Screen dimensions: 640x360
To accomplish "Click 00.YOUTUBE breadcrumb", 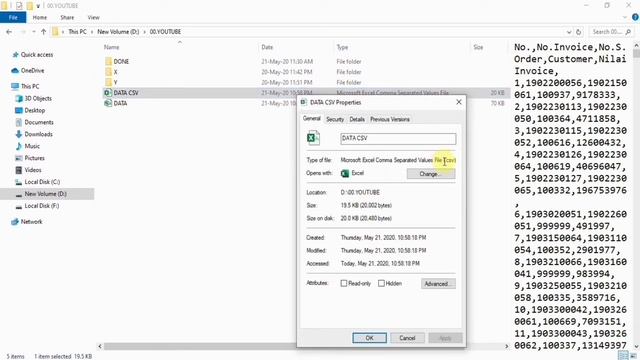I will click(165, 31).
